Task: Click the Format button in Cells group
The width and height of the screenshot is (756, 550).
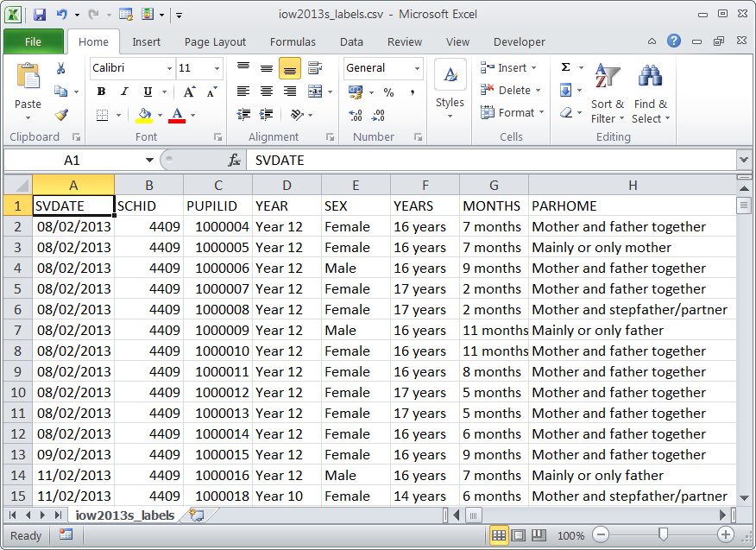Action: click(x=513, y=112)
